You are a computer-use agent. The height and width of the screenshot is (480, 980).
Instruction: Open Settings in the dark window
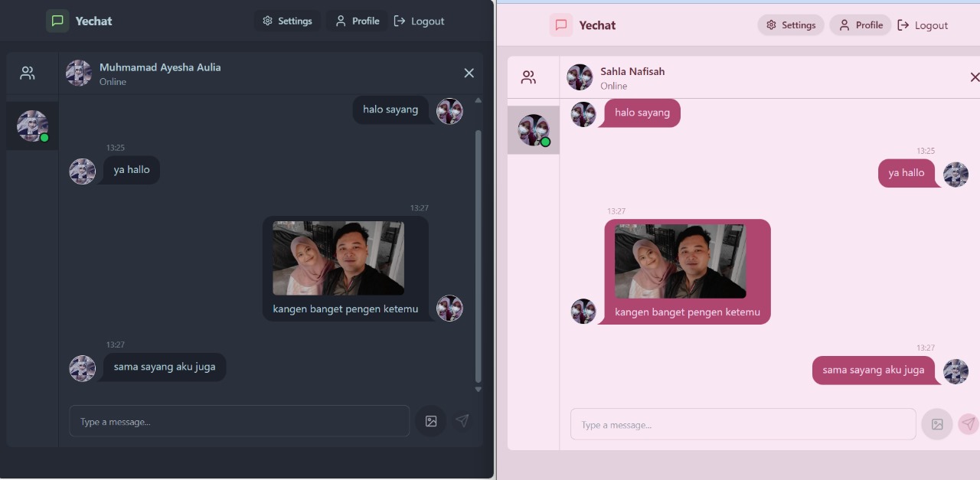point(287,21)
